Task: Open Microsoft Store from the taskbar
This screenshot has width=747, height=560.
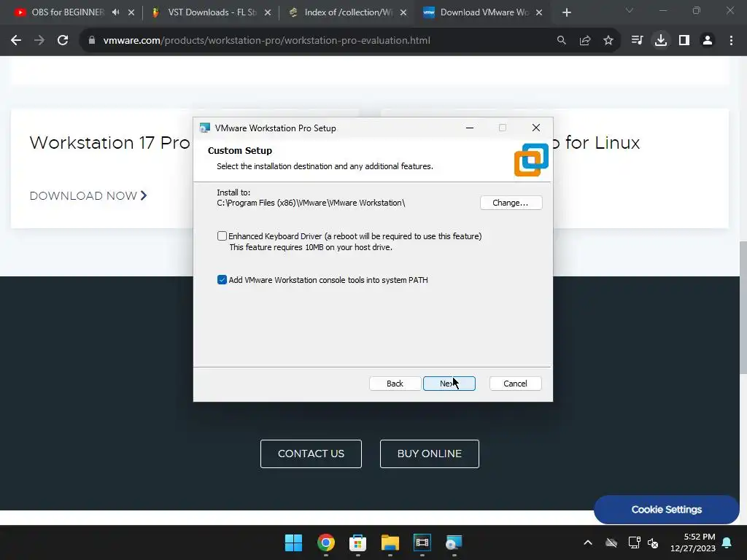Action: point(357,542)
